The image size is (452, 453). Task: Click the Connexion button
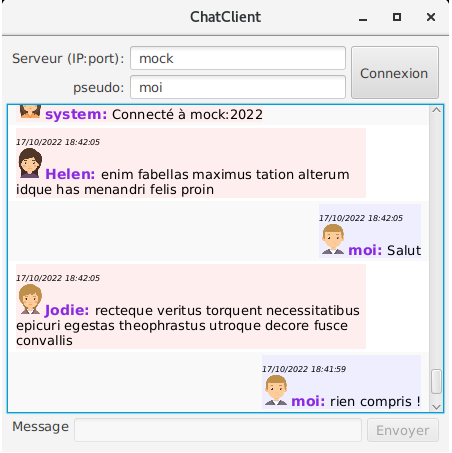(395, 72)
